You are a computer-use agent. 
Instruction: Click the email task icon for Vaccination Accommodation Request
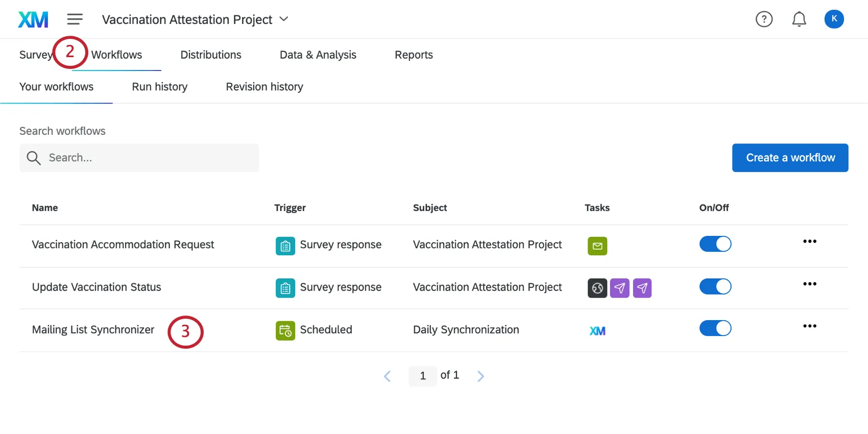click(x=597, y=246)
